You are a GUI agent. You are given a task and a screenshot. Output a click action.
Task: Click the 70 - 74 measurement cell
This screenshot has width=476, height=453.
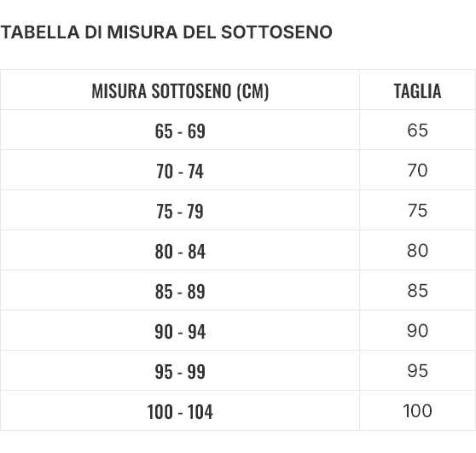point(180,170)
